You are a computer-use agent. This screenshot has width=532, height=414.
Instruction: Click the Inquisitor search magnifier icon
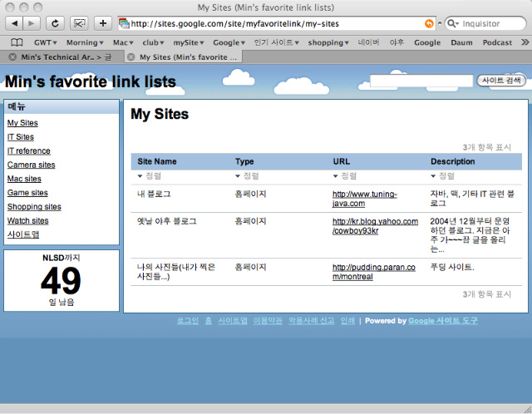pos(452,23)
